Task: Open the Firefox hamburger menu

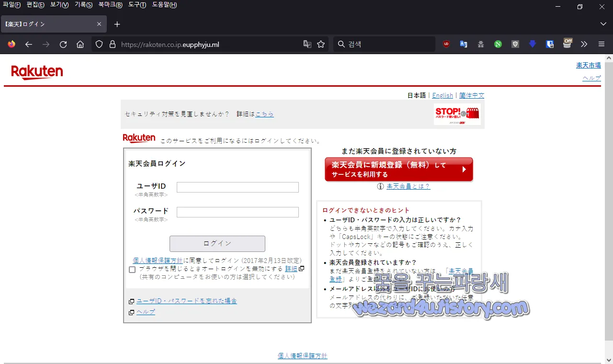Action: pyautogui.click(x=601, y=44)
